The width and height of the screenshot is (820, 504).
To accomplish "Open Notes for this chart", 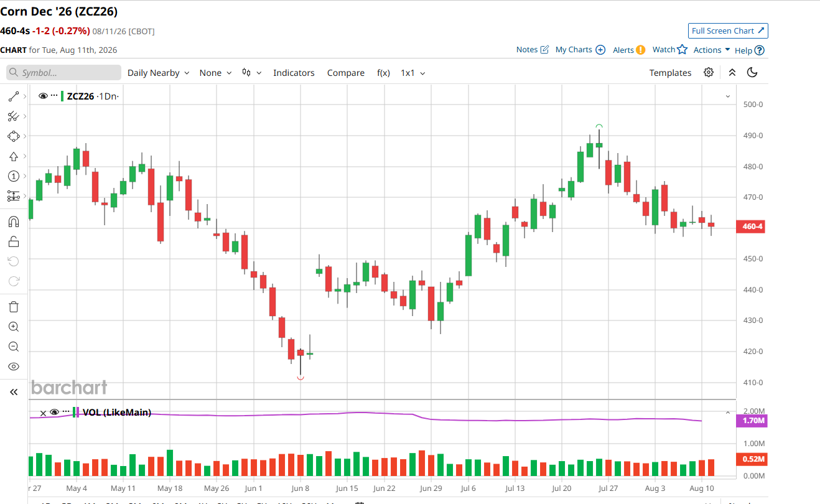I will coord(533,50).
